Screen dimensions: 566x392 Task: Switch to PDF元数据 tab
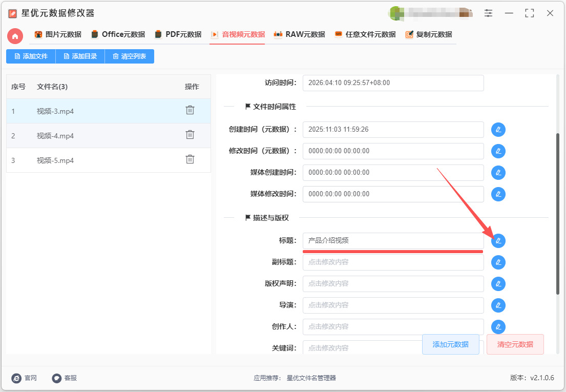178,34
